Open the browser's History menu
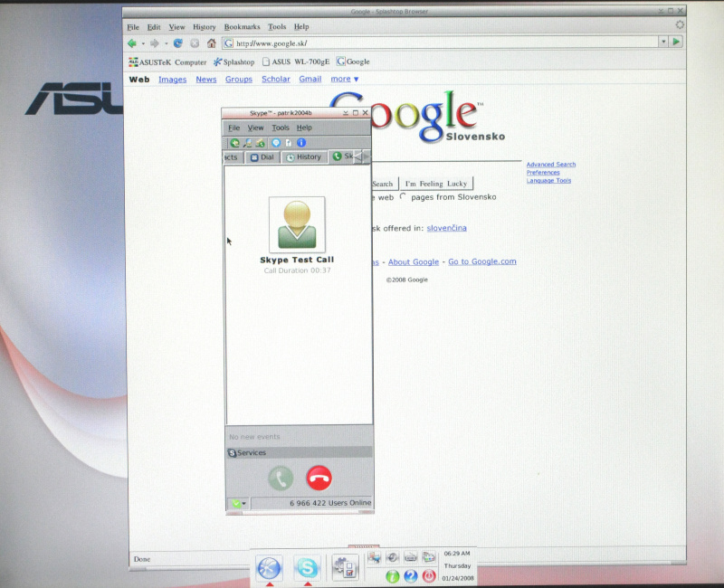 pyautogui.click(x=205, y=27)
